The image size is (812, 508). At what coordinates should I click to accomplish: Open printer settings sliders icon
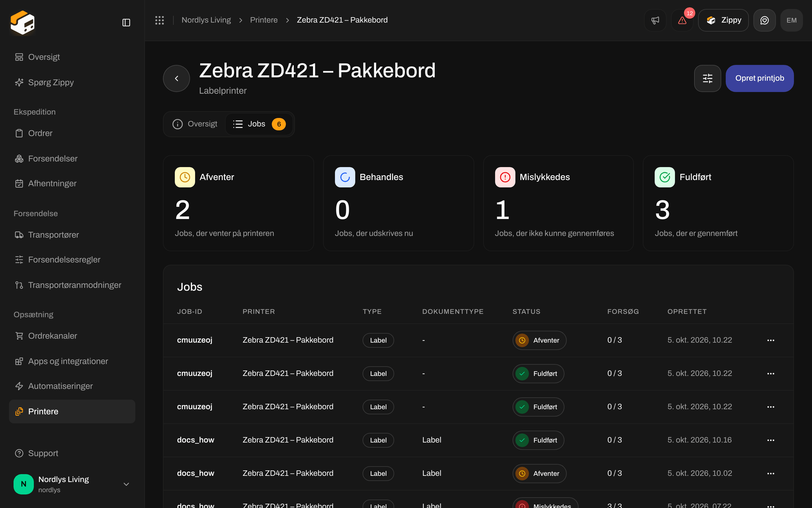click(x=707, y=78)
